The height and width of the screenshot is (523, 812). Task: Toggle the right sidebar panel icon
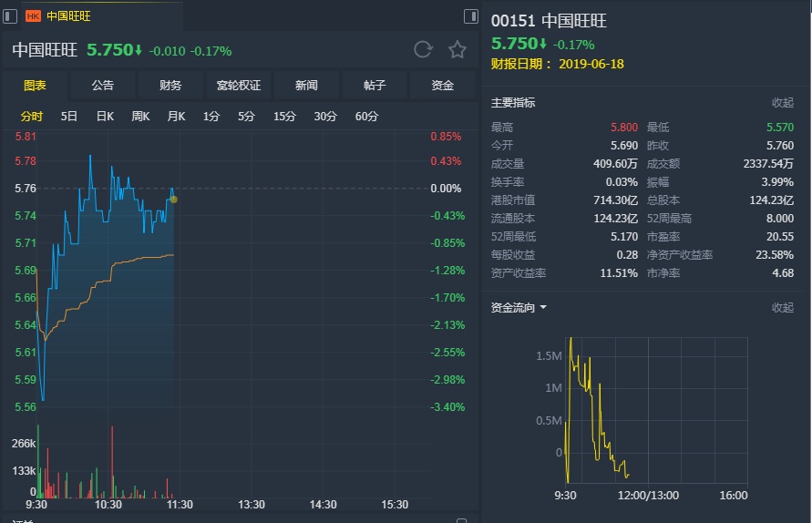[x=471, y=15]
